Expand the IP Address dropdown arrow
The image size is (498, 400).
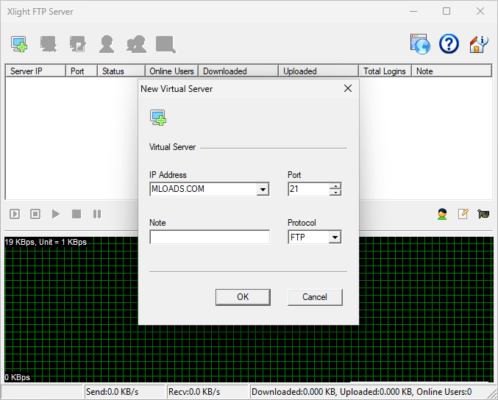click(263, 189)
